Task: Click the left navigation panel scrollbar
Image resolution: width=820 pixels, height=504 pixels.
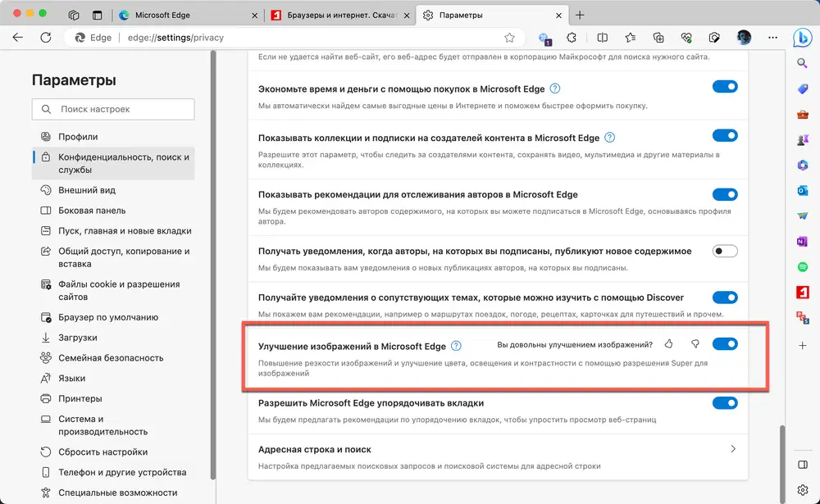Action: (213, 265)
